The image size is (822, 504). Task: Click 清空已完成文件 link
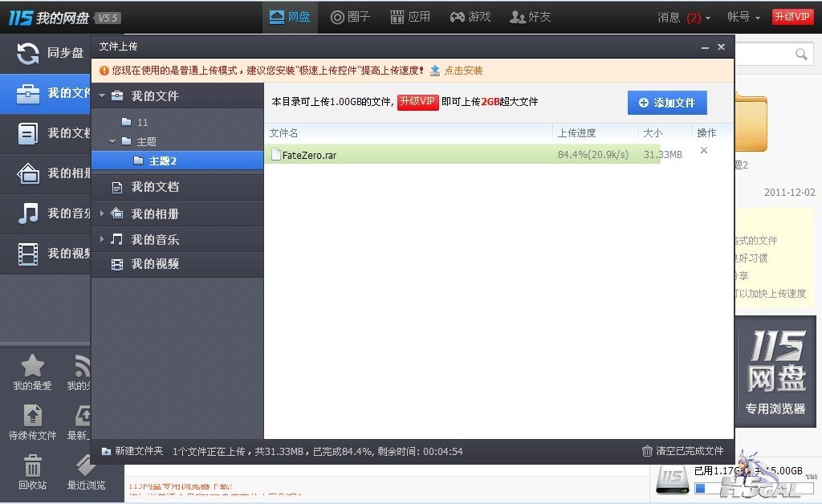tap(690, 451)
